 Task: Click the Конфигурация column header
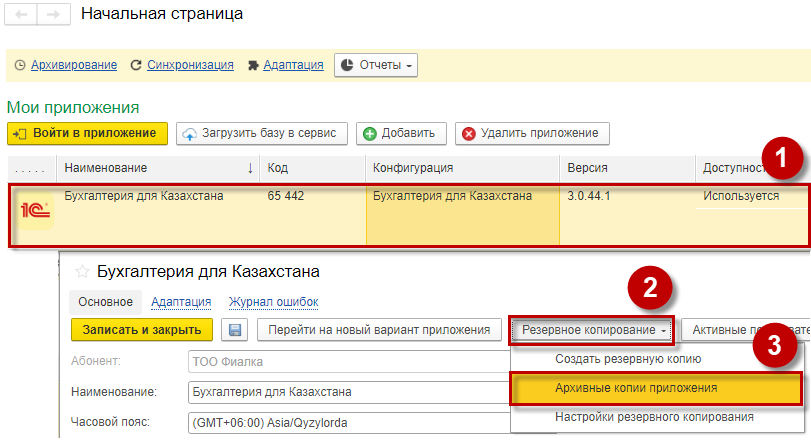point(463,168)
